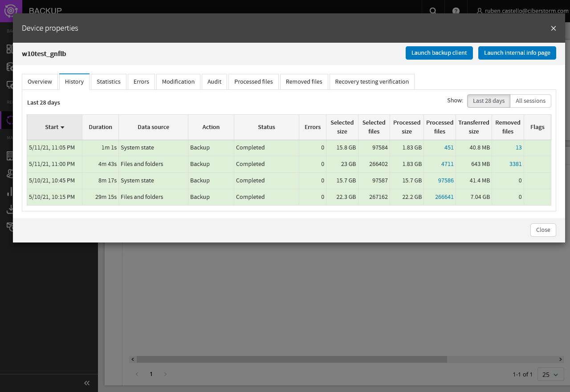The width and height of the screenshot is (570, 392).
Task: Open processed files link 451
Action: 449,148
